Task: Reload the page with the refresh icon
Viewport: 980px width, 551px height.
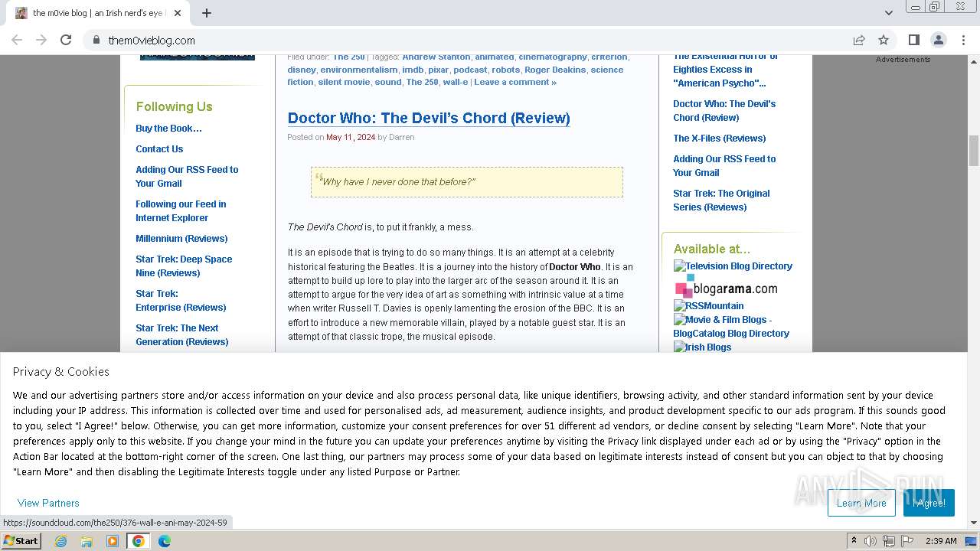Action: tap(66, 40)
